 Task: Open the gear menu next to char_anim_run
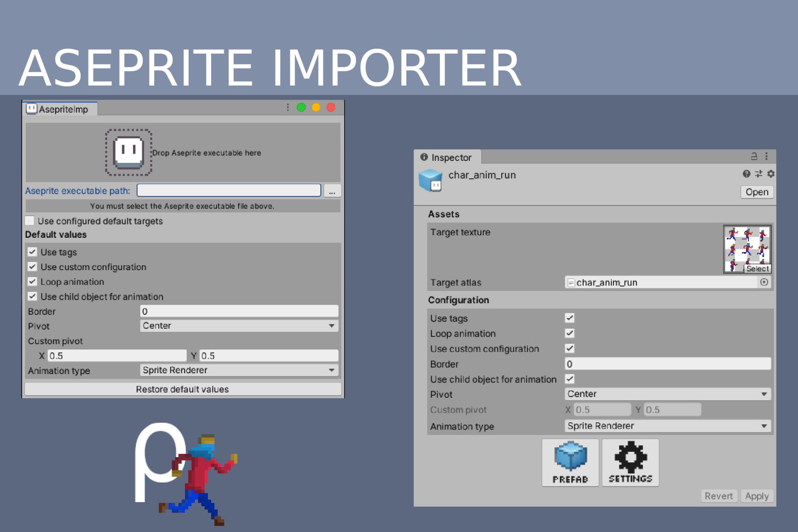pos(771,174)
